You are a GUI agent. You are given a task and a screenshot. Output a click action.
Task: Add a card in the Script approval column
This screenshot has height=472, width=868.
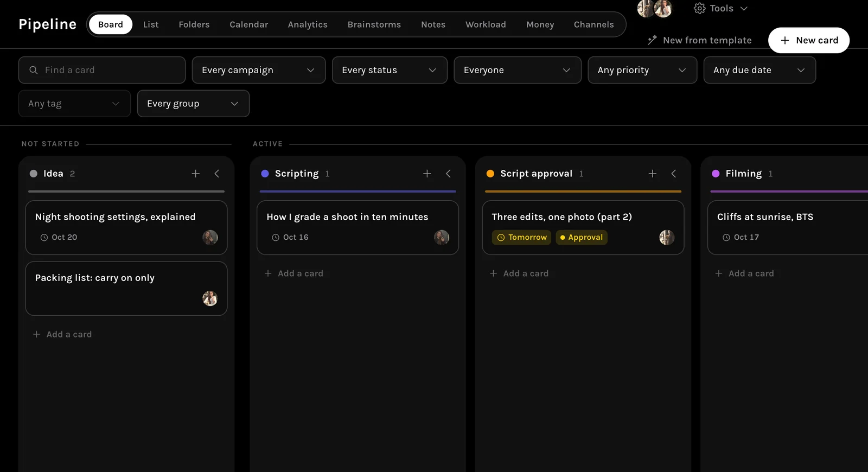[519, 273]
